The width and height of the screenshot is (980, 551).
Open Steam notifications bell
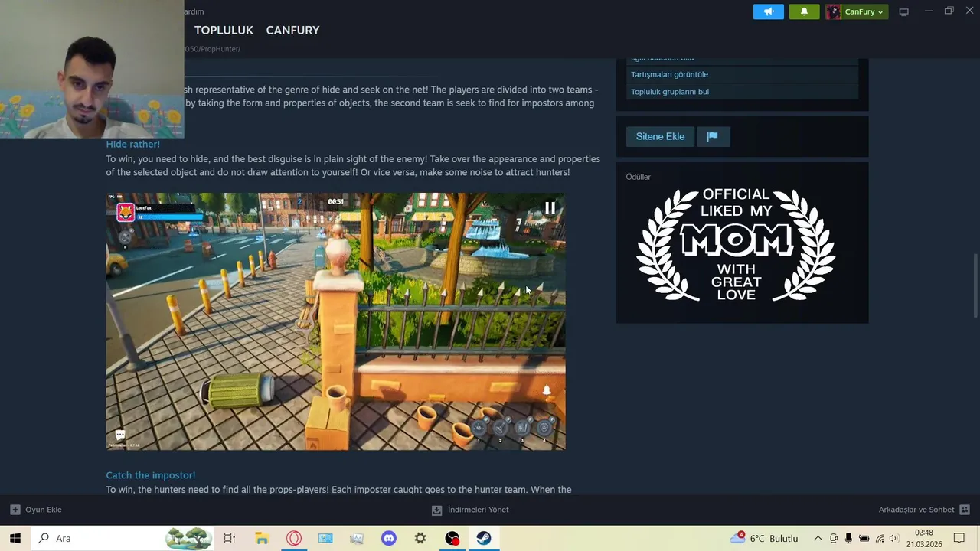point(804,11)
